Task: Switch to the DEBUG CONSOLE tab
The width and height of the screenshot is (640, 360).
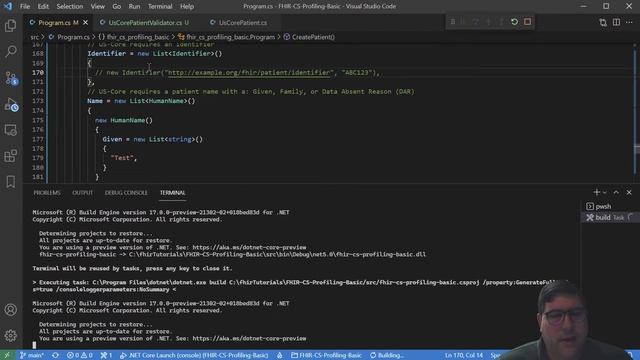Action: click(x=126, y=193)
